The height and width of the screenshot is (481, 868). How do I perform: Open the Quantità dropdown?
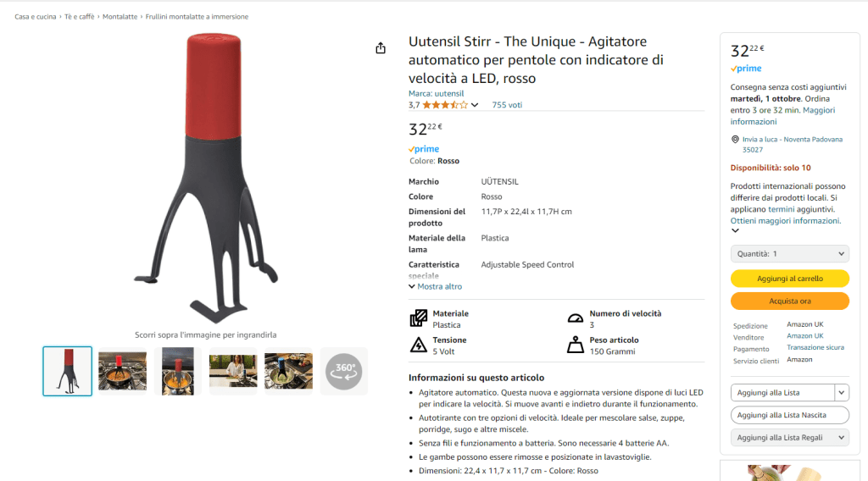click(x=789, y=254)
